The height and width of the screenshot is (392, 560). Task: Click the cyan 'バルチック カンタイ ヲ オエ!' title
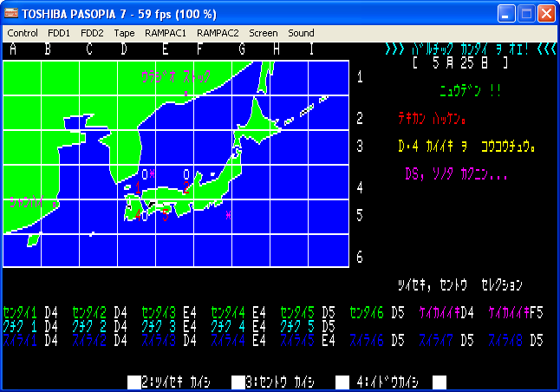(x=470, y=49)
